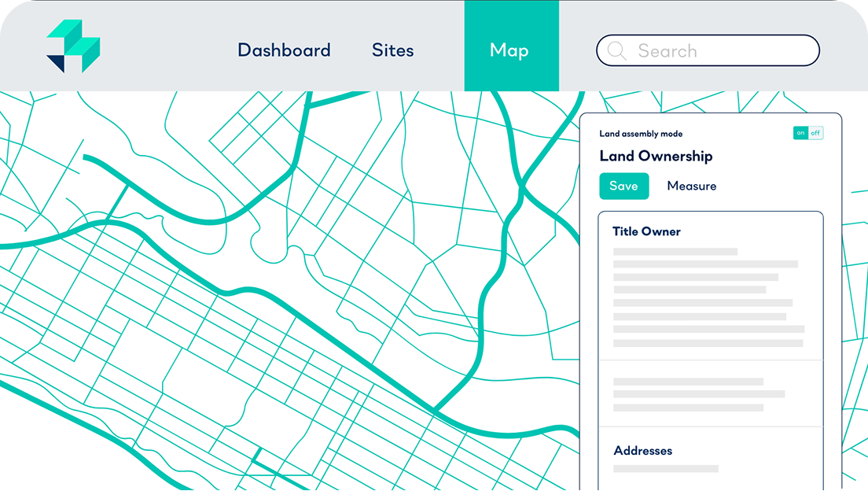Activate the Measure option

coord(691,186)
